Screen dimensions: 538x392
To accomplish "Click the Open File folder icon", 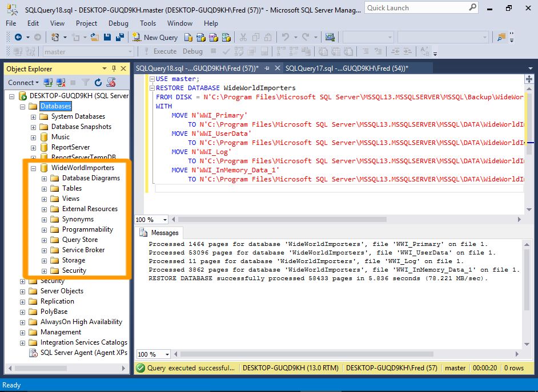I will pos(95,37).
